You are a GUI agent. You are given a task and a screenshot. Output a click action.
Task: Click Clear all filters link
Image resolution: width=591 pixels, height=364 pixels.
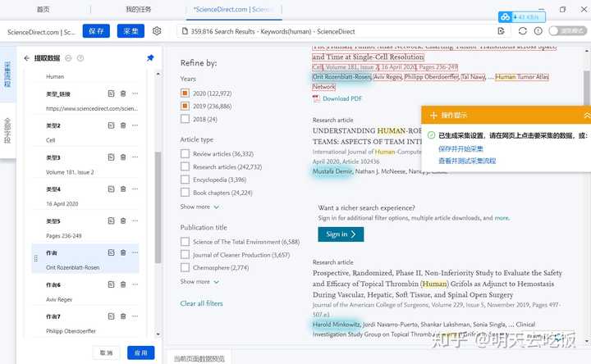(201, 303)
